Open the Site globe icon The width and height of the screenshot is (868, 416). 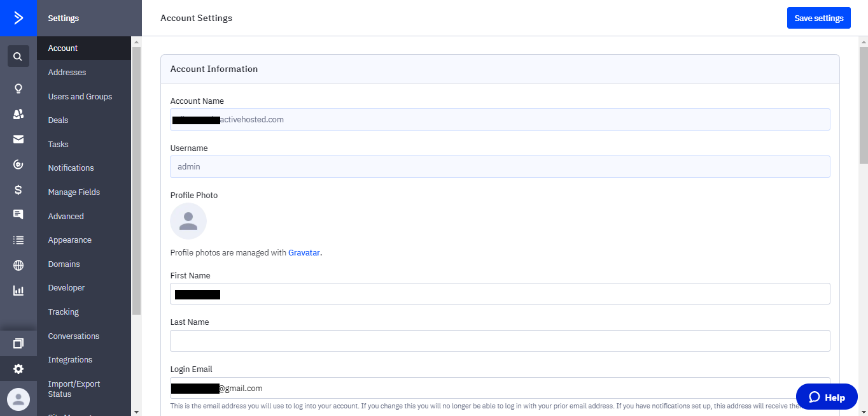pos(18,265)
